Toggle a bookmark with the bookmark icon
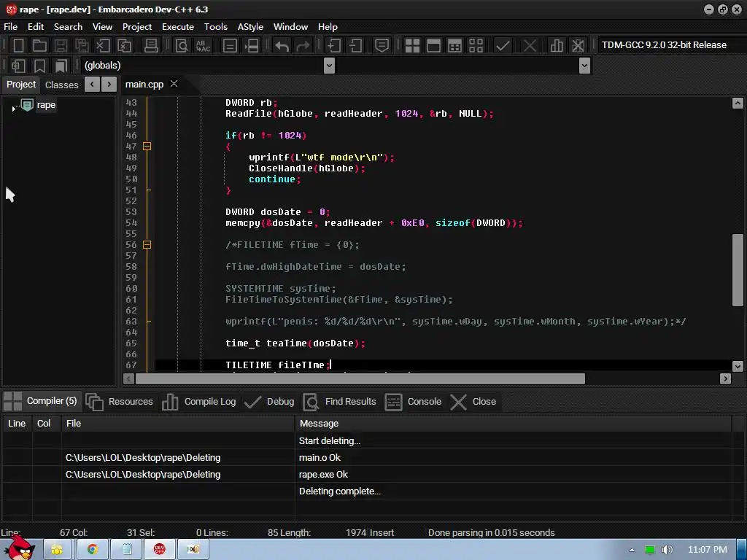The height and width of the screenshot is (560, 747). (x=39, y=66)
